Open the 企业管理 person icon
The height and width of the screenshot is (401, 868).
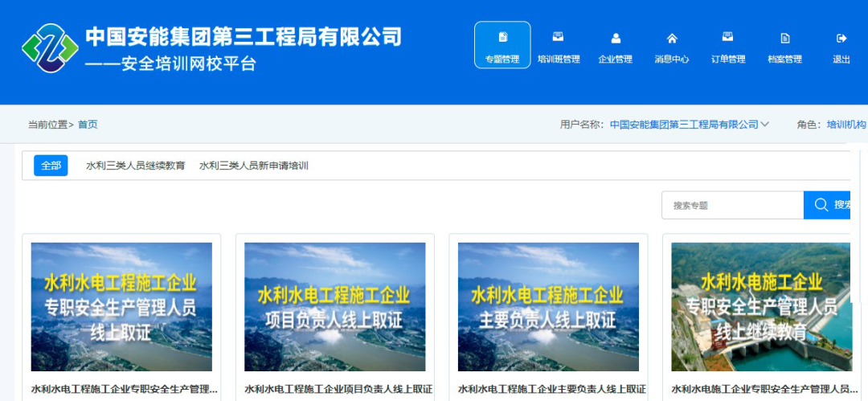tap(616, 39)
